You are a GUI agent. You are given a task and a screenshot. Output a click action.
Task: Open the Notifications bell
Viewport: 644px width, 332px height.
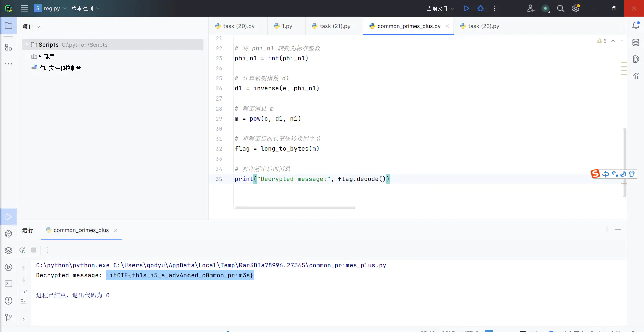[x=636, y=26]
